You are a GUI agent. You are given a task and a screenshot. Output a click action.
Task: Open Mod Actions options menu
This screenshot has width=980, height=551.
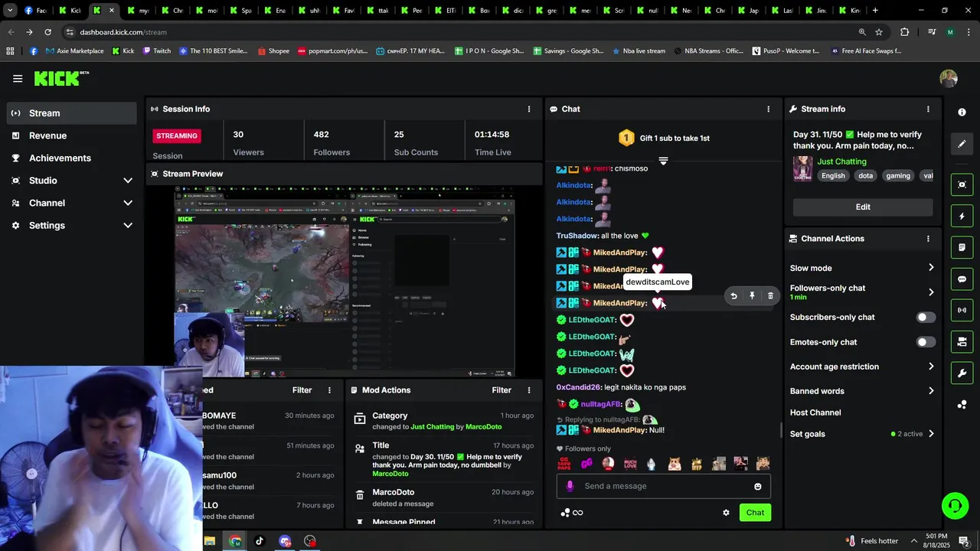coord(528,390)
